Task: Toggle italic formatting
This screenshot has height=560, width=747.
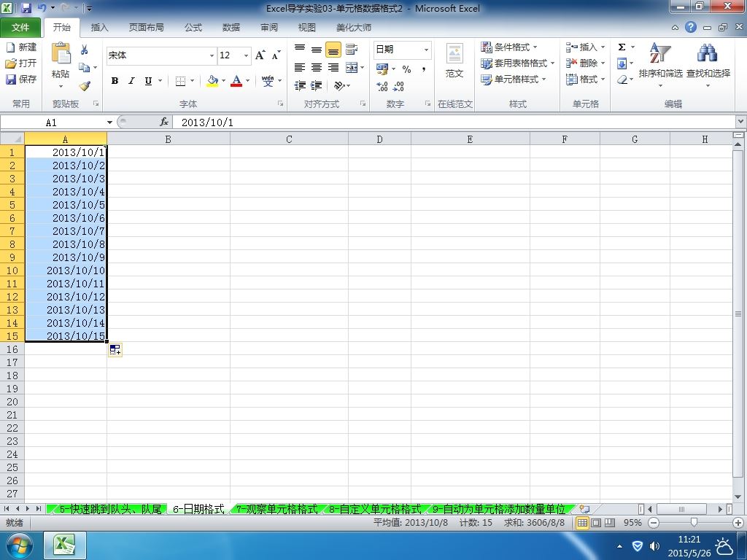Action: tap(131, 81)
